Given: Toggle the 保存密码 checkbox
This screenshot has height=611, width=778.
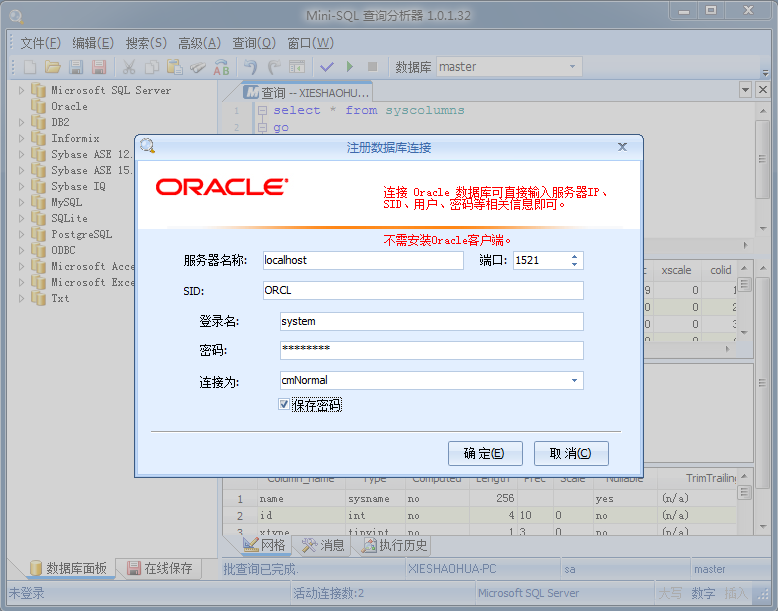Looking at the screenshot, I should point(284,405).
